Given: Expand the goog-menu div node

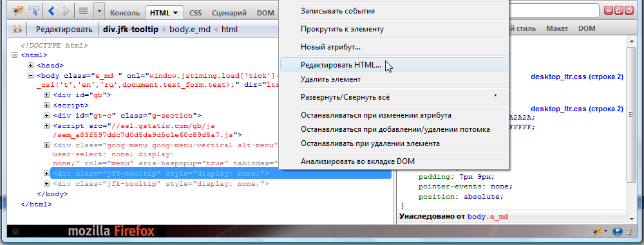Looking at the screenshot, I should tap(47, 145).
